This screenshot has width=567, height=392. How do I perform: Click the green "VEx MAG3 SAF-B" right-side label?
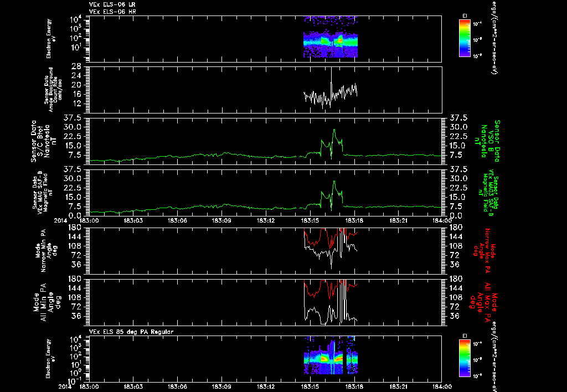tap(487, 193)
